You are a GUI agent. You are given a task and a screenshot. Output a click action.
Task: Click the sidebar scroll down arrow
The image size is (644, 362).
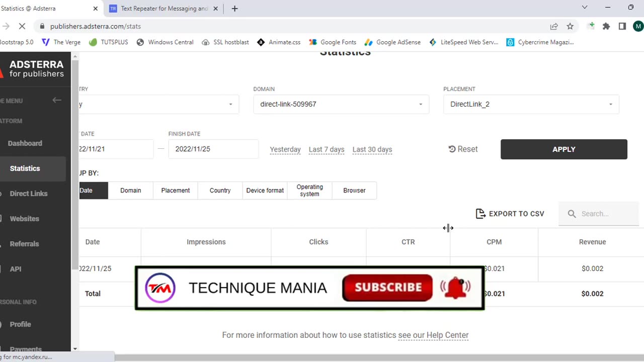point(75,348)
